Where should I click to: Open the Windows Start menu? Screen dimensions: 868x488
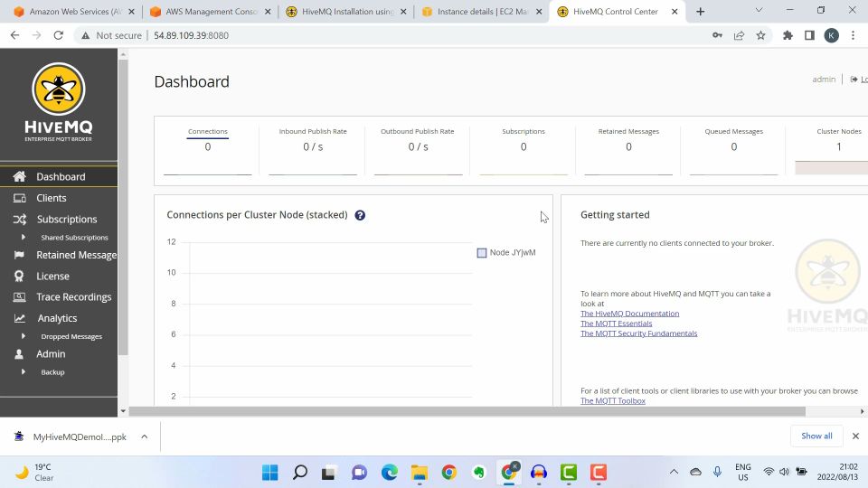point(270,473)
